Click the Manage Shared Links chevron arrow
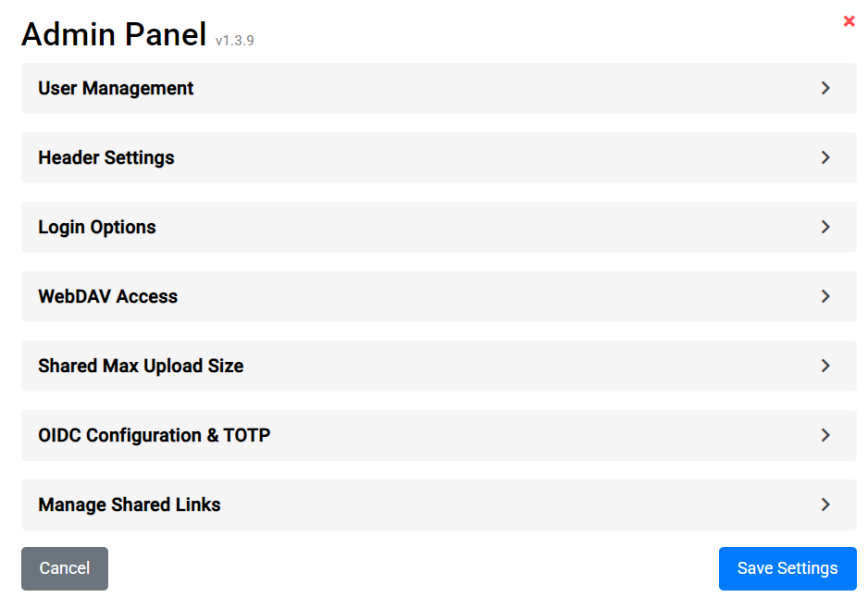 825,504
